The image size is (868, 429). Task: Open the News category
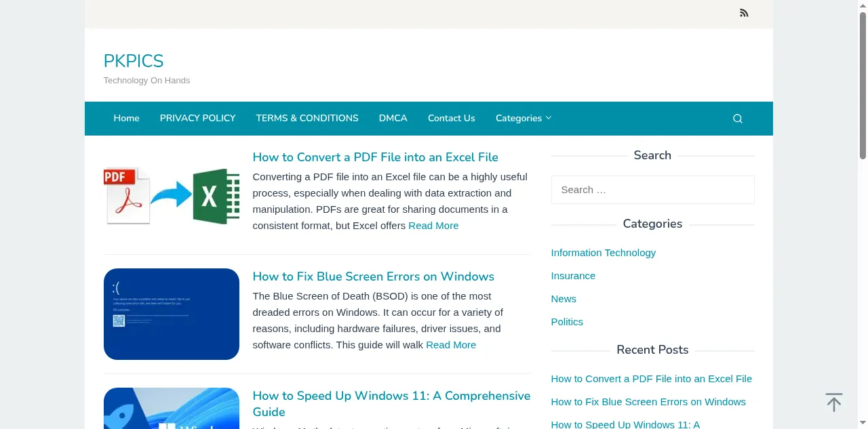(564, 299)
